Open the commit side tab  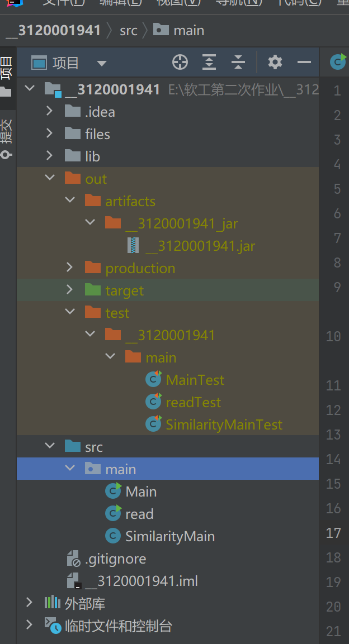6,131
